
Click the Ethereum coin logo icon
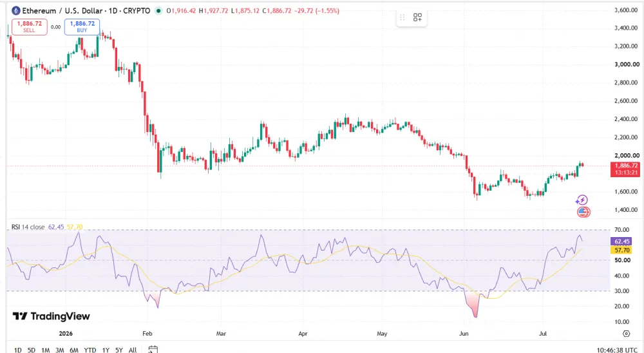point(16,11)
